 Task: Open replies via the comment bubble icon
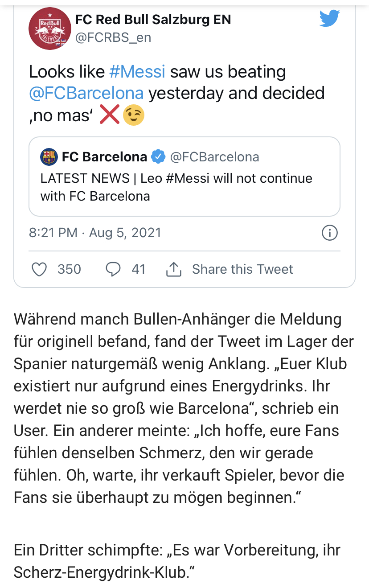[x=113, y=269]
